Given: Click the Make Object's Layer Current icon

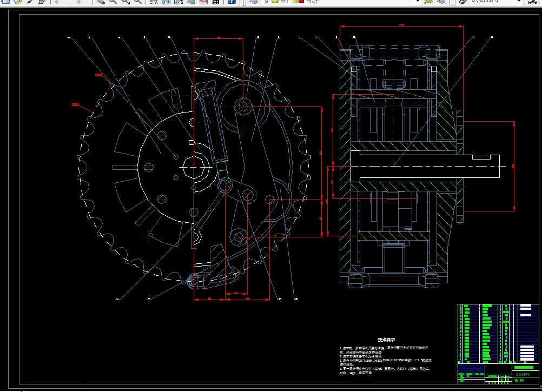Looking at the screenshot, I should click(x=428, y=2).
